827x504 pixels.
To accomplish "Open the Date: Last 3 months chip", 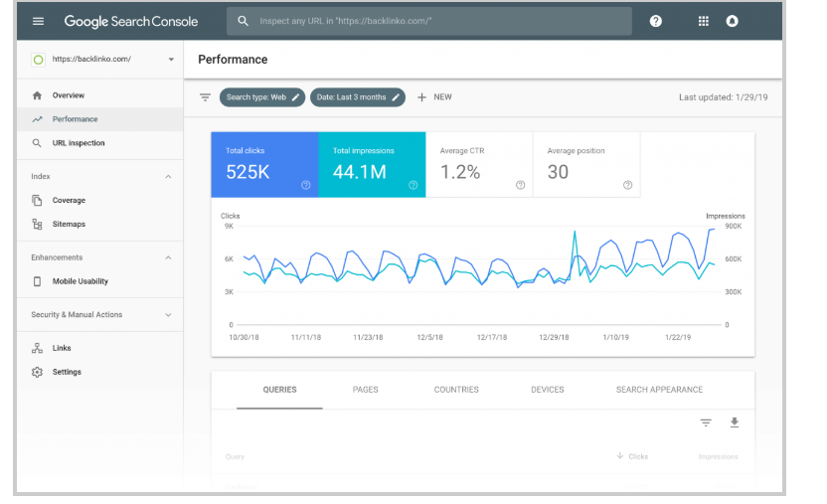I will [x=358, y=97].
